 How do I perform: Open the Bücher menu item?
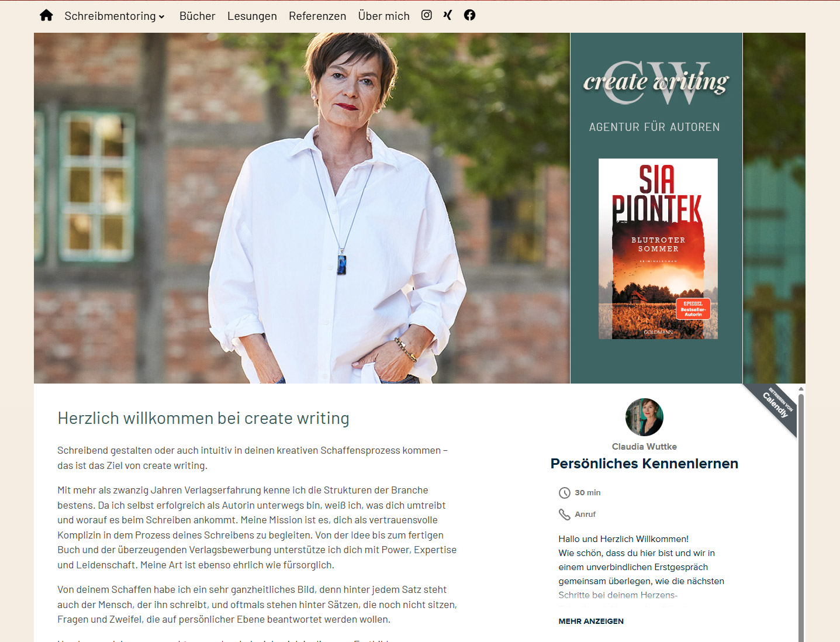pos(197,16)
